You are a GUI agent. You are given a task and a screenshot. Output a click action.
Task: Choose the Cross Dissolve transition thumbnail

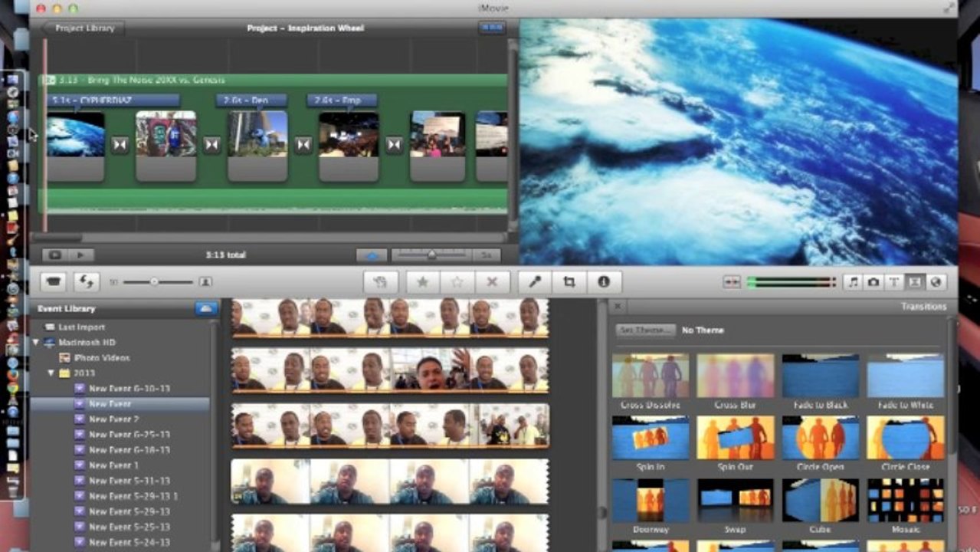[x=650, y=376]
